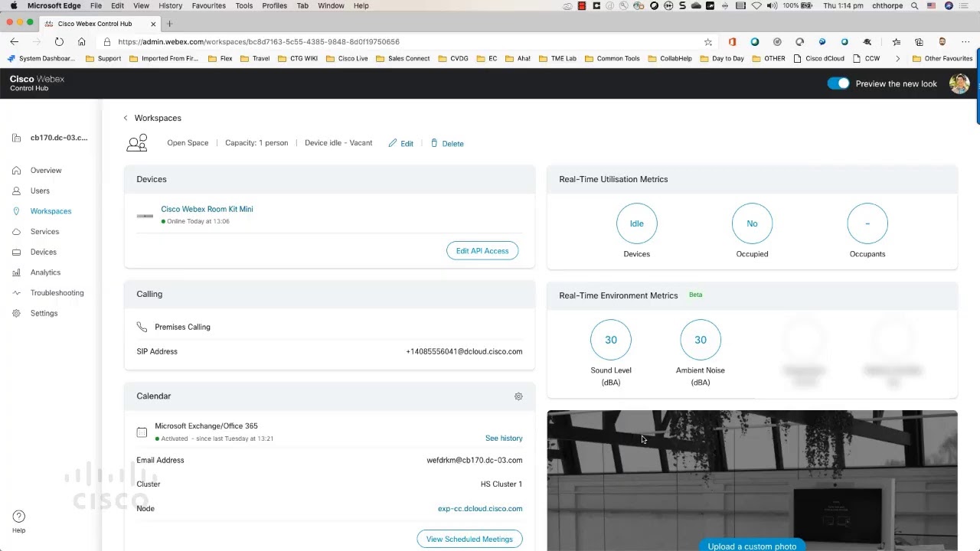This screenshot has width=980, height=551.
Task: Toggle the Preview the new look switch
Action: point(838,83)
